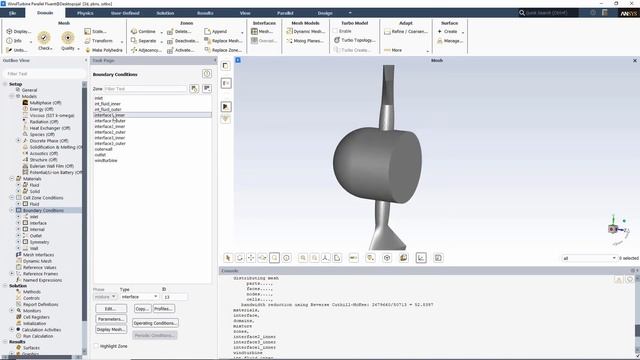Click the probe info tool

287,258
